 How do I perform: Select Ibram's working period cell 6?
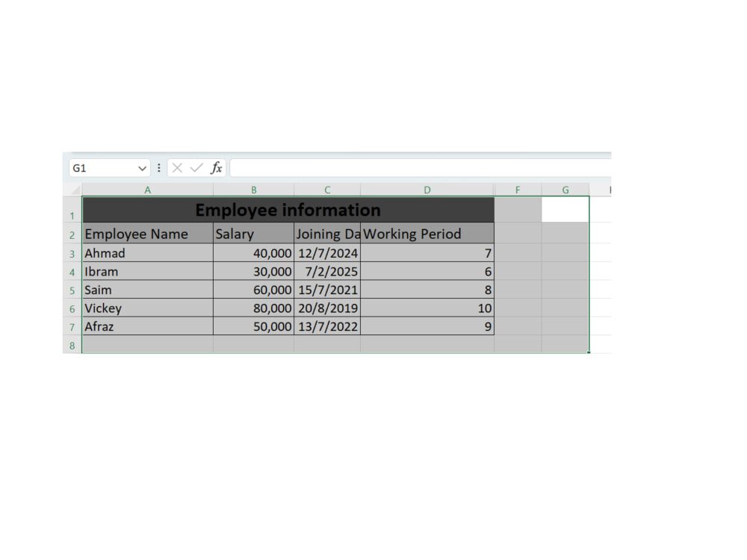pyautogui.click(x=427, y=272)
